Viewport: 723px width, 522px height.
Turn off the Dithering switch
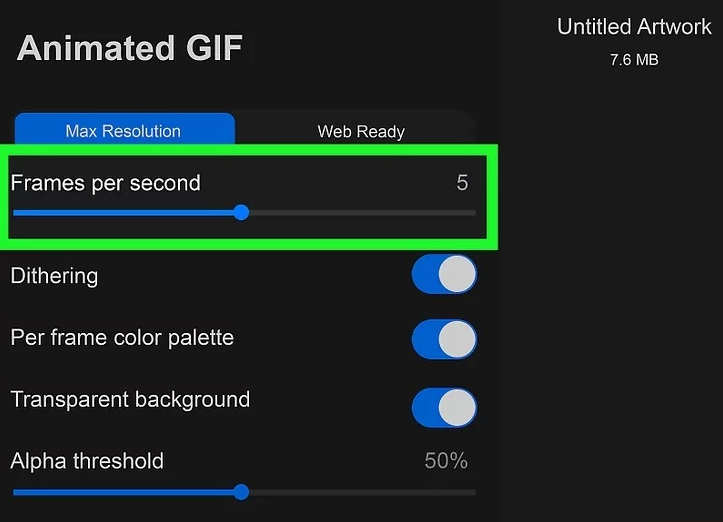tap(444, 275)
